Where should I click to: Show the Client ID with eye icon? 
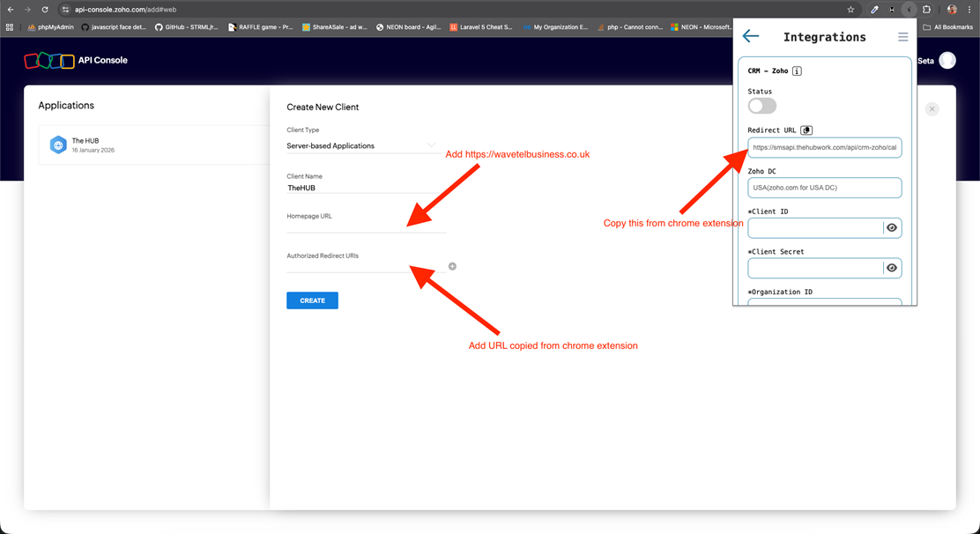coord(892,228)
